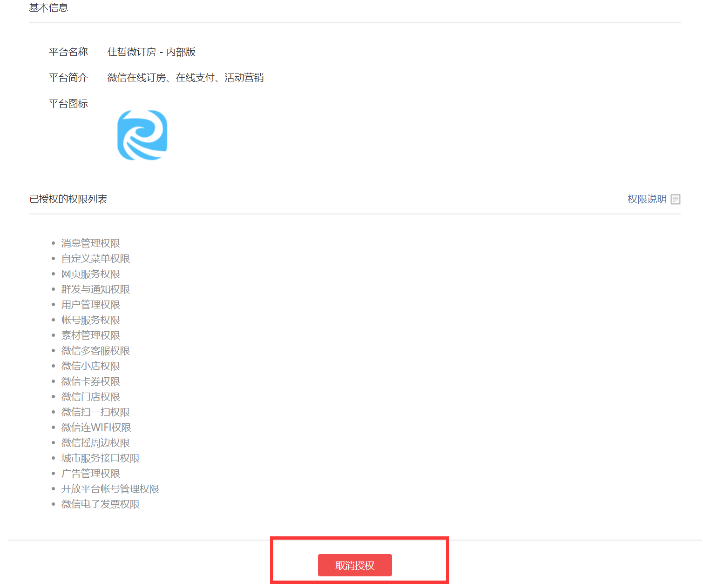Select the 微信电子发票权限 list item
This screenshot has height=588, width=703.
[x=101, y=504]
